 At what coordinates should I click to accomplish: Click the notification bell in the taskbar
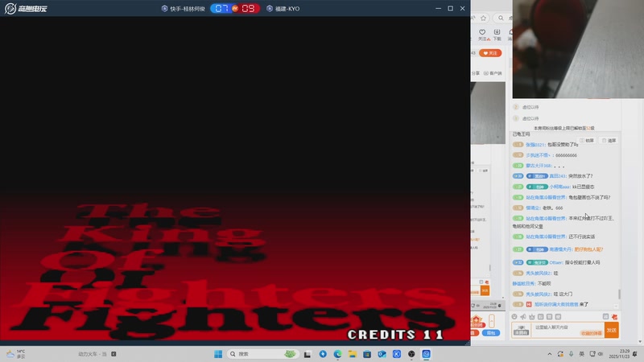pos(635,354)
